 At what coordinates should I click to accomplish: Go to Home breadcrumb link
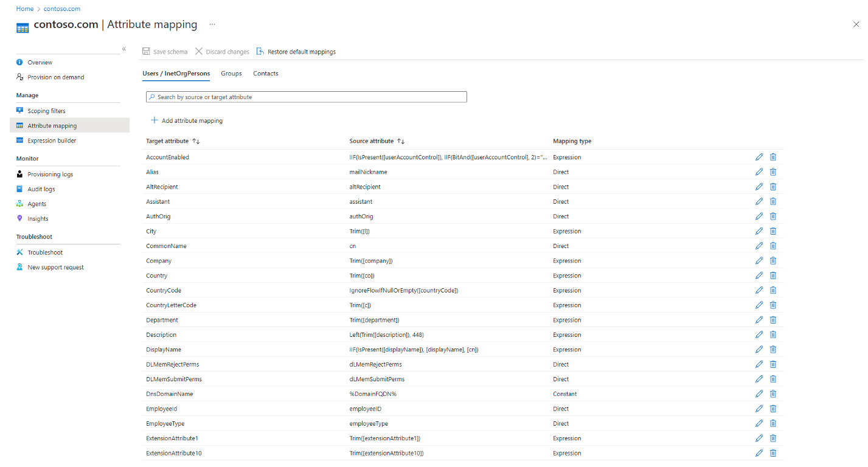pos(25,9)
